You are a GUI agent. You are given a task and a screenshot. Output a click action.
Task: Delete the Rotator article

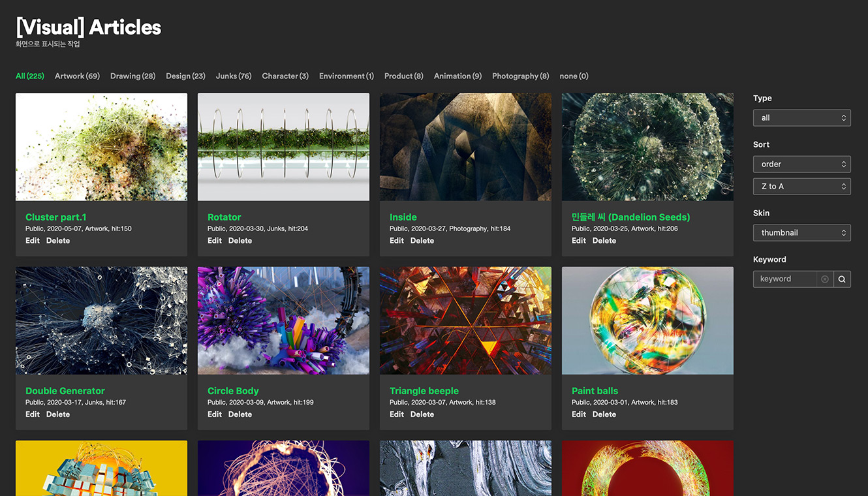[240, 240]
